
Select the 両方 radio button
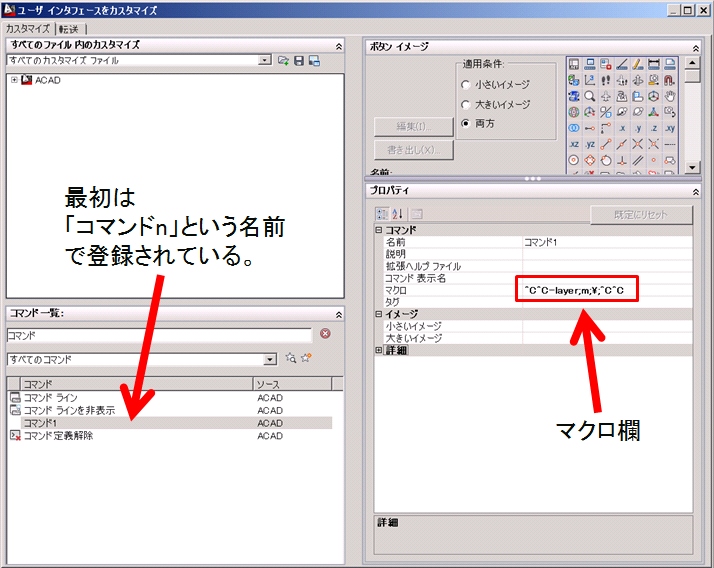465,123
